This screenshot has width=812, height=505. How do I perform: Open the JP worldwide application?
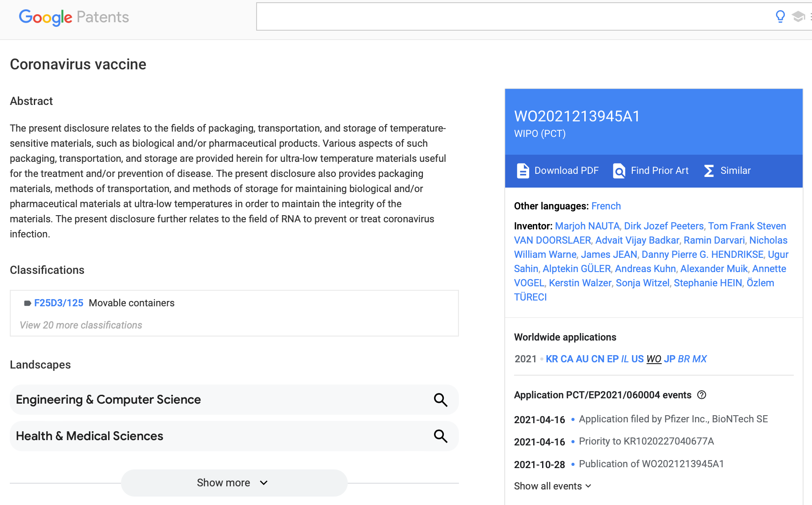pos(670,359)
